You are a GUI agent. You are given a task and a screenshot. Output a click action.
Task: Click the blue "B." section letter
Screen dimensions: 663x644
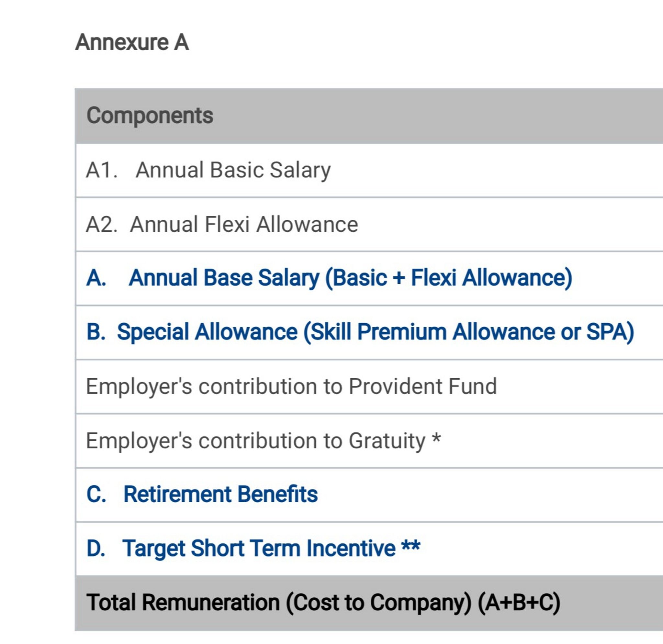(x=96, y=332)
